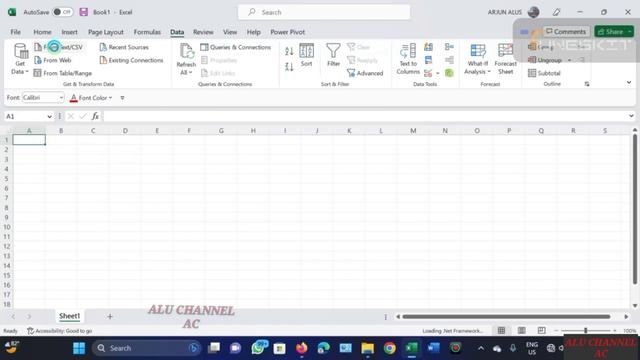Customize Quick Access Toolbar arrow
640x360 pixels.
point(122,98)
